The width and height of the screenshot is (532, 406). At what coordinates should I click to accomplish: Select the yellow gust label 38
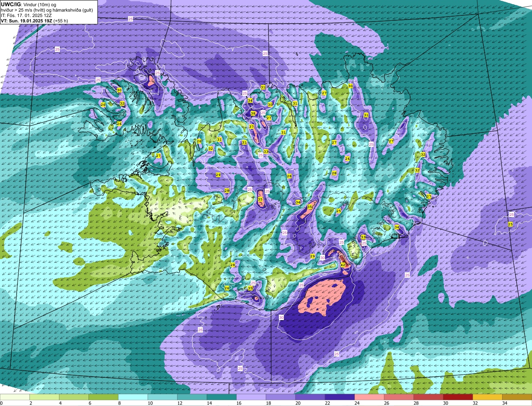click(253, 113)
